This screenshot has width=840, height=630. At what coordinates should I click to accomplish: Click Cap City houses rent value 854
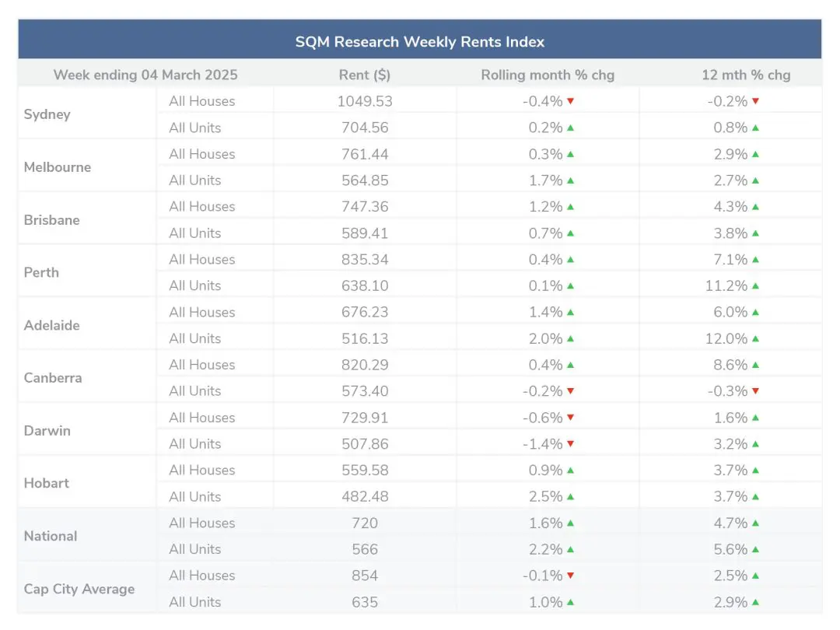[x=365, y=576]
